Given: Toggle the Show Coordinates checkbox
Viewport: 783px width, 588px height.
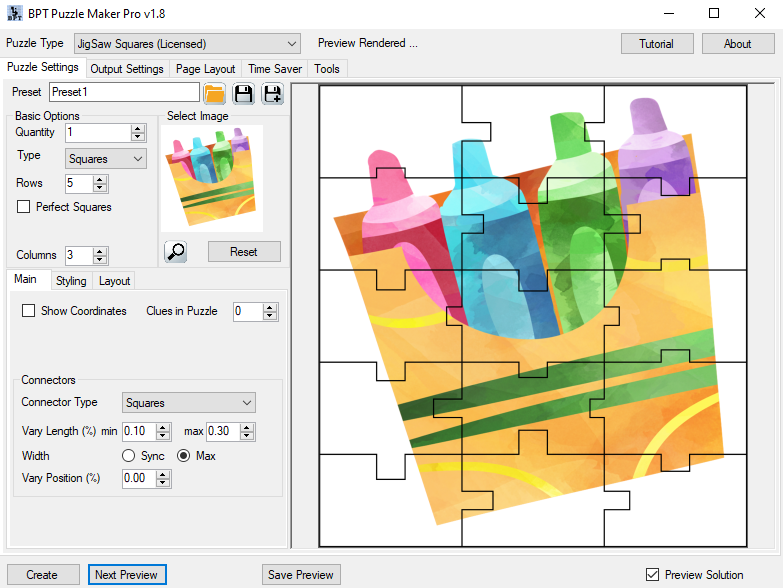Looking at the screenshot, I should (x=29, y=311).
